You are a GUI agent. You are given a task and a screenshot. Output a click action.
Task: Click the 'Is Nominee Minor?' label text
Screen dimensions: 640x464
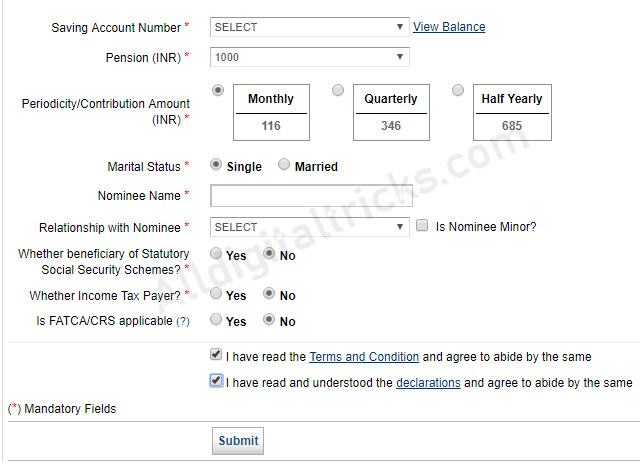click(x=486, y=227)
